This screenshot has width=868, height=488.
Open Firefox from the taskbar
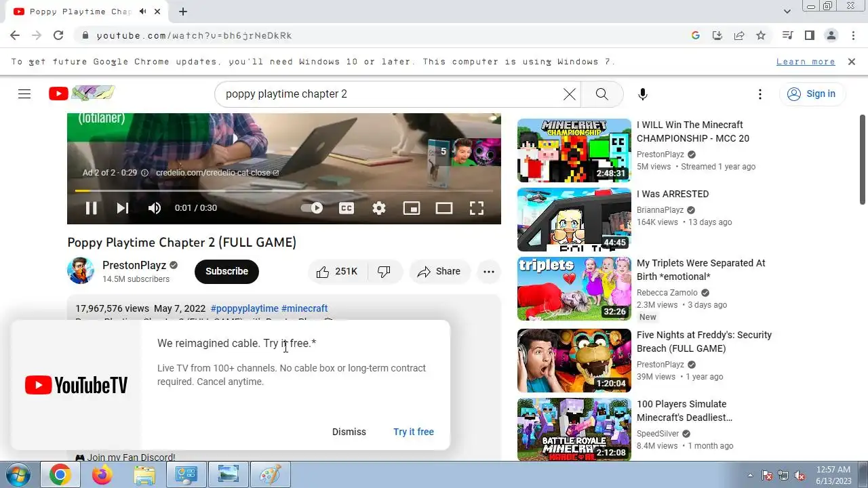click(102, 475)
